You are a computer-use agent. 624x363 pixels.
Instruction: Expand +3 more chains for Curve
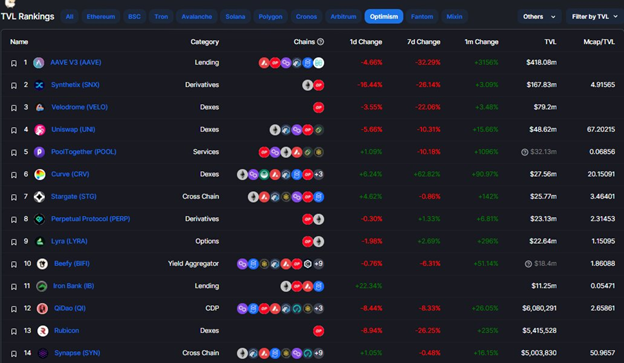(318, 174)
